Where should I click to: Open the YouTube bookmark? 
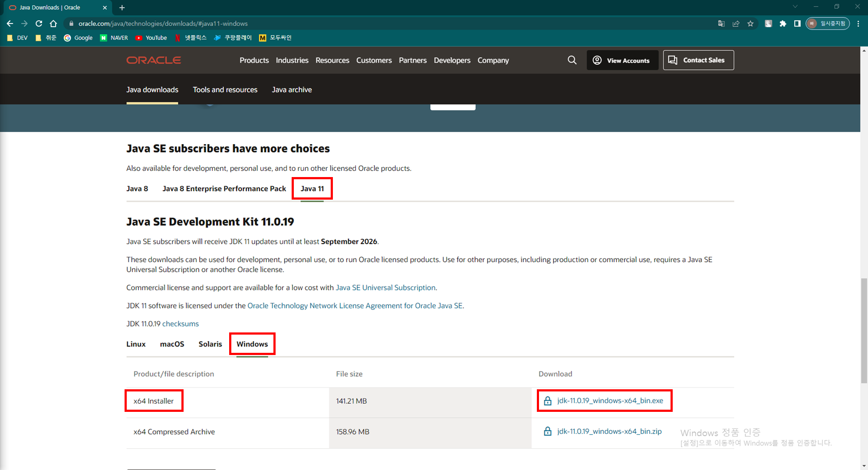[151, 38]
